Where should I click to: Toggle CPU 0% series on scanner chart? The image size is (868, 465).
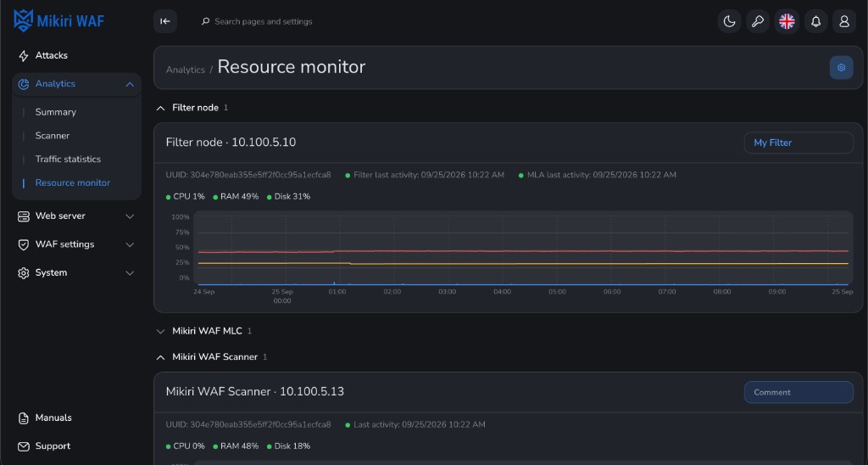(x=185, y=445)
